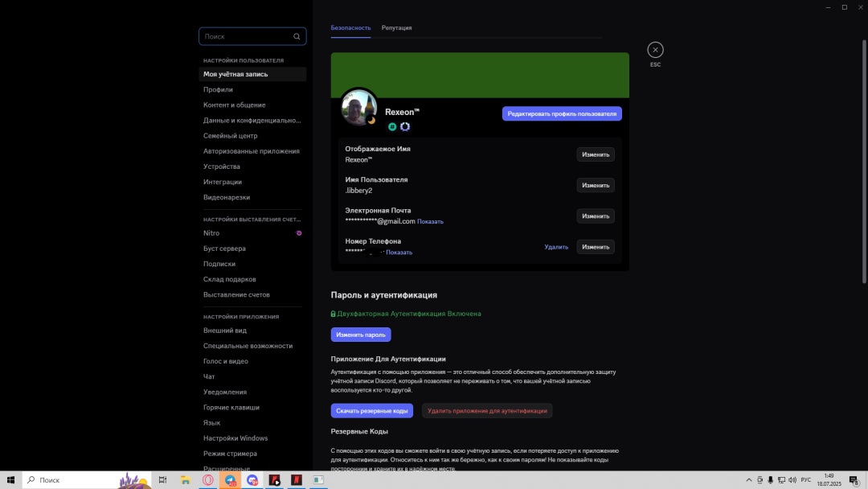Click Показать link to reveal phone number
868x489 pixels.
[399, 253]
